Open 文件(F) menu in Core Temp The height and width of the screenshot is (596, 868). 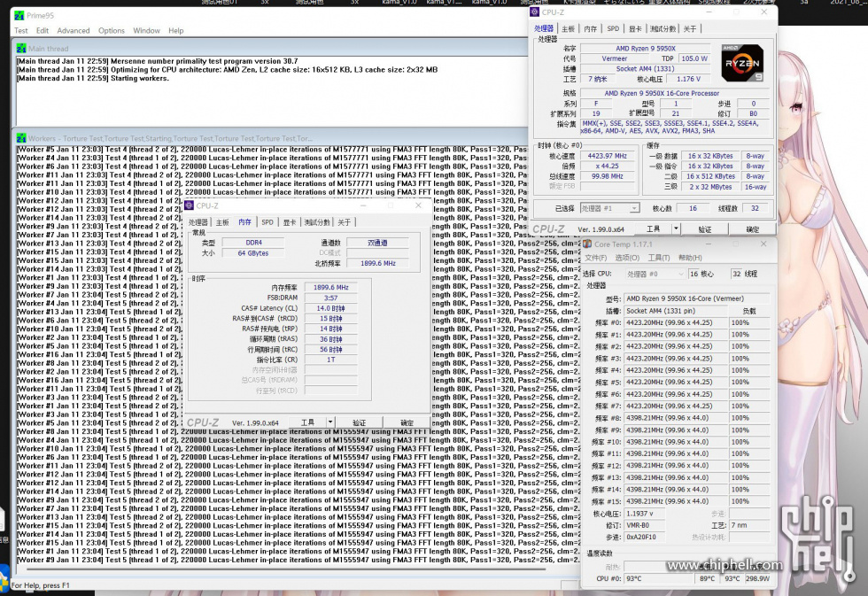point(595,258)
